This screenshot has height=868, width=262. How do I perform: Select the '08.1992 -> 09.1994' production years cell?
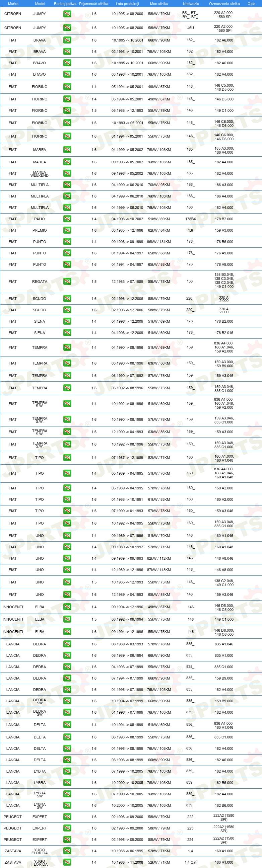(x=127, y=620)
